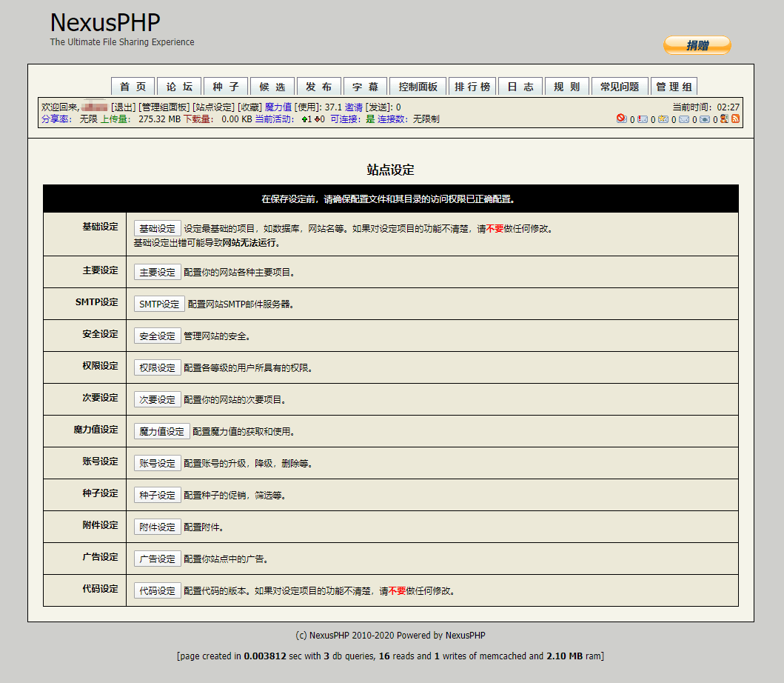Screen dimensions: 784x683
Task: Open the urgent message envelope with exclamation mark
Action: [x=643, y=119]
